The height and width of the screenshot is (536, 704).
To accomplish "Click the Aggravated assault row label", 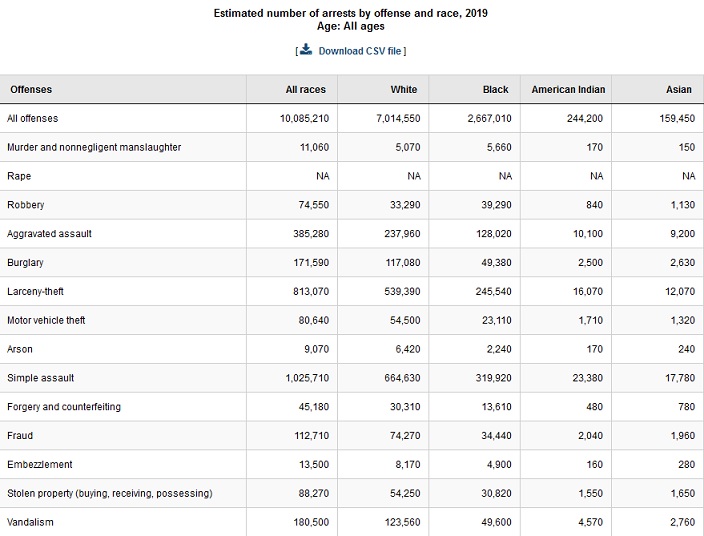I will (49, 234).
